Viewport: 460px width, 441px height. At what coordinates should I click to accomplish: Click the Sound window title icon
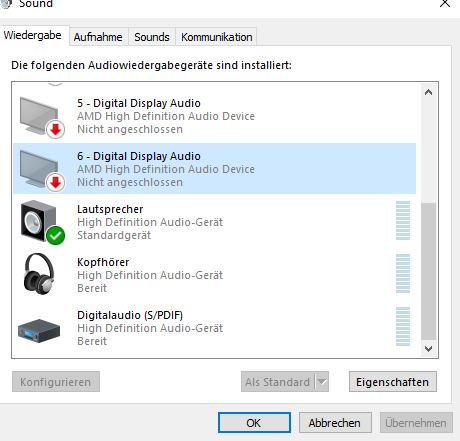pyautogui.click(x=6, y=3)
